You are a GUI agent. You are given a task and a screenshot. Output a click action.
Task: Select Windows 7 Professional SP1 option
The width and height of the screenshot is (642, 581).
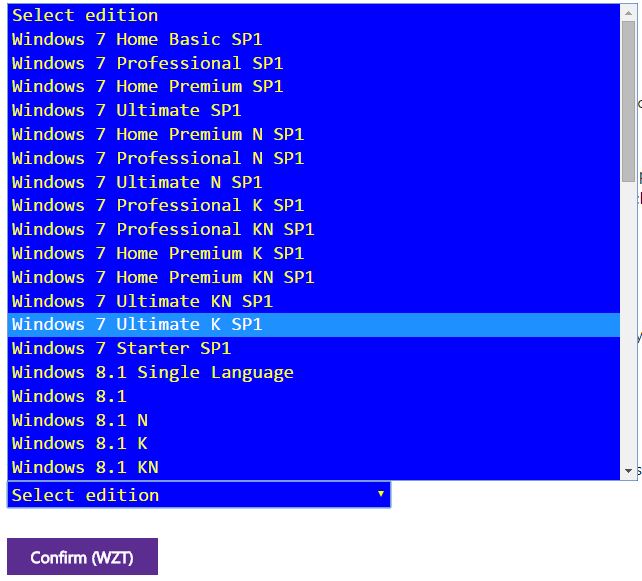(314, 63)
